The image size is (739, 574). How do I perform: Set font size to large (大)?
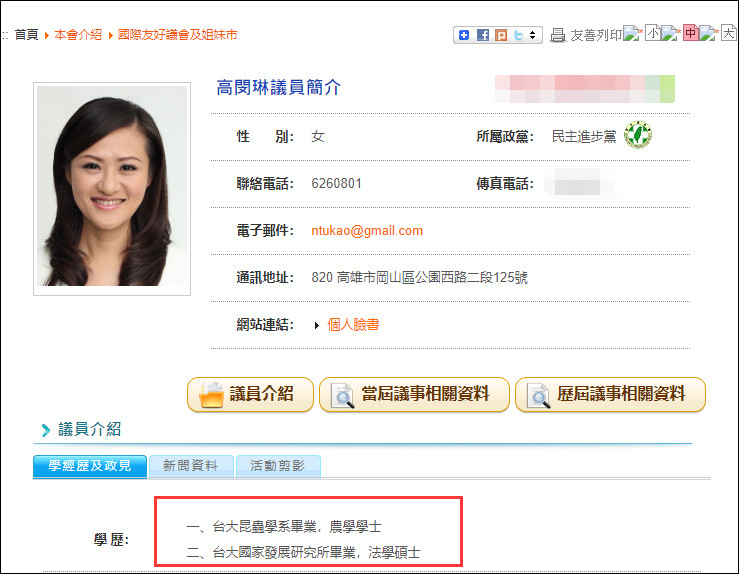coord(729,33)
